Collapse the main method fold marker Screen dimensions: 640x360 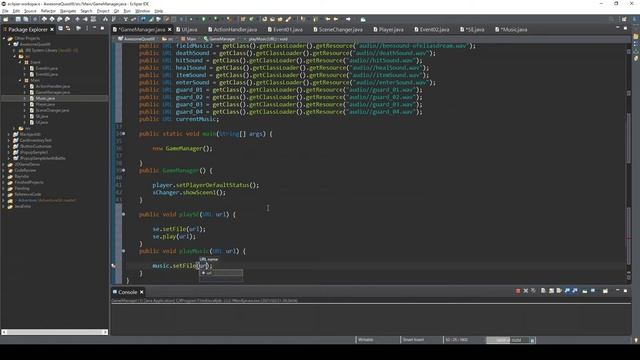click(124, 134)
